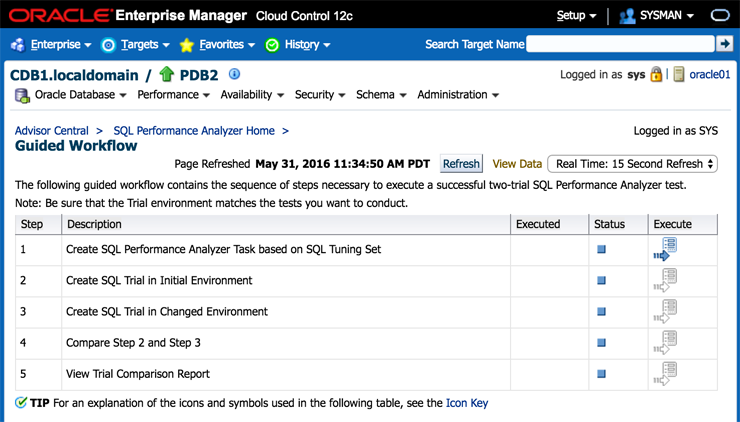Open the Oracle Database menu
This screenshot has height=422, width=740.
(x=72, y=95)
